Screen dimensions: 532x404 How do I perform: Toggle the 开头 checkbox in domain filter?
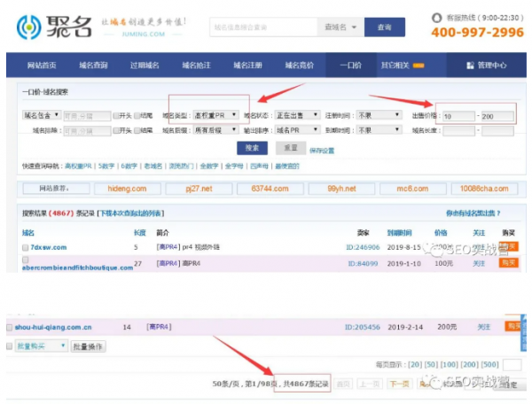(x=117, y=115)
